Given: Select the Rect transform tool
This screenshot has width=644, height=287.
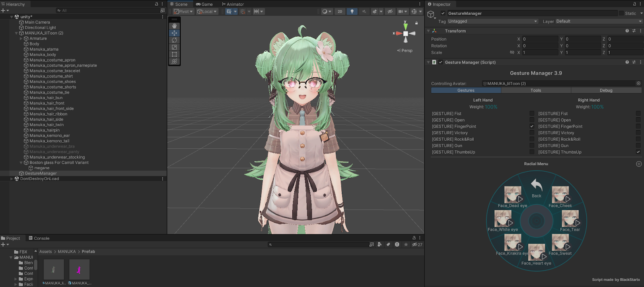Looking at the screenshot, I should (x=174, y=54).
